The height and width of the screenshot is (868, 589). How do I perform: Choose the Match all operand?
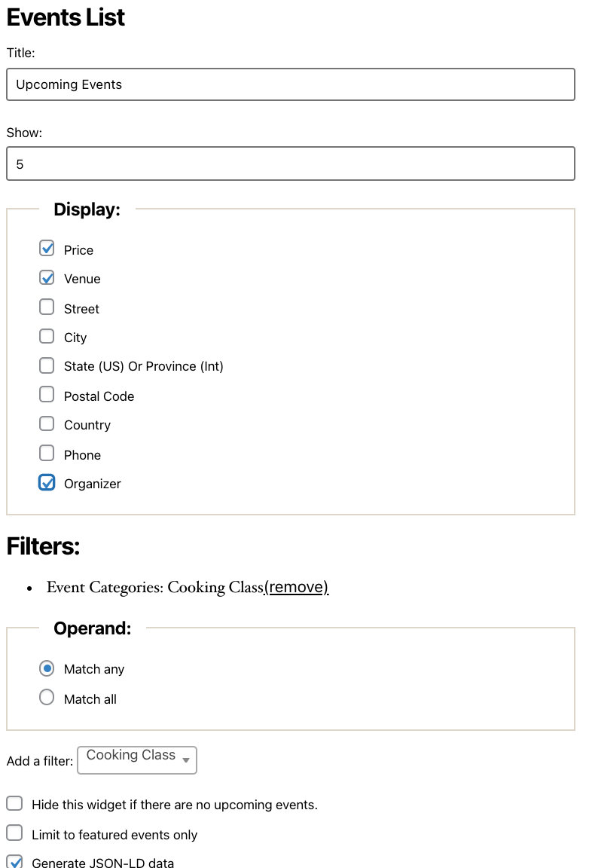pos(47,698)
